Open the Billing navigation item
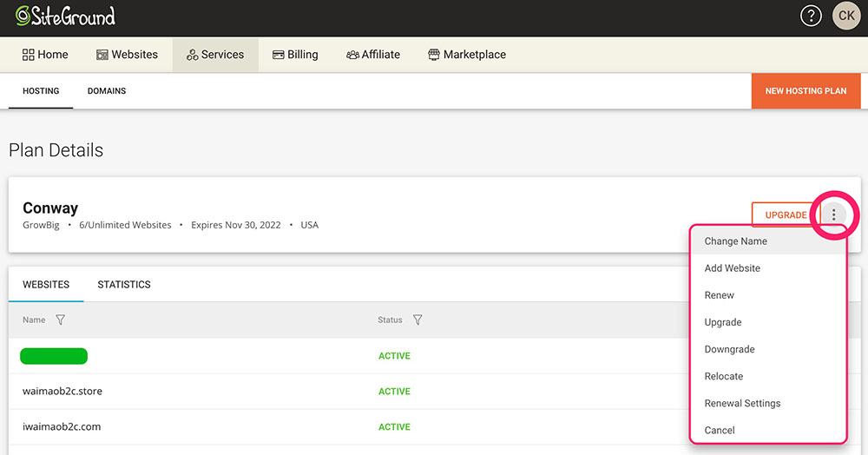This screenshot has height=455, width=868. pos(295,55)
